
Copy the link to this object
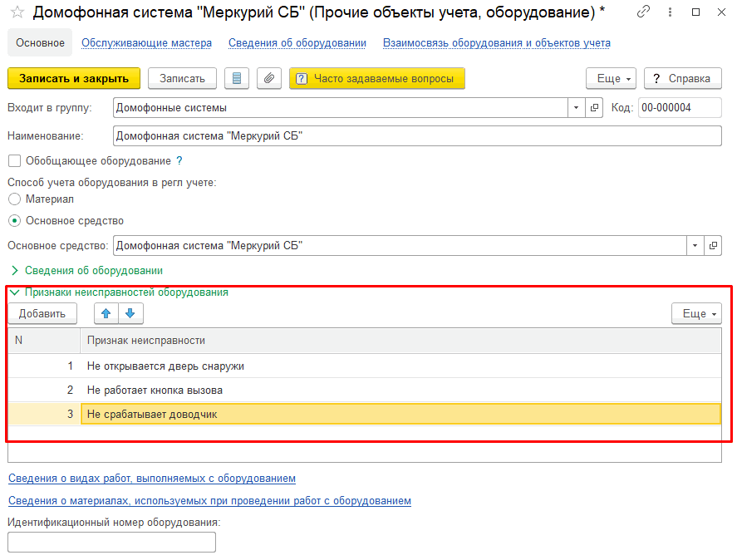pyautogui.click(x=643, y=12)
